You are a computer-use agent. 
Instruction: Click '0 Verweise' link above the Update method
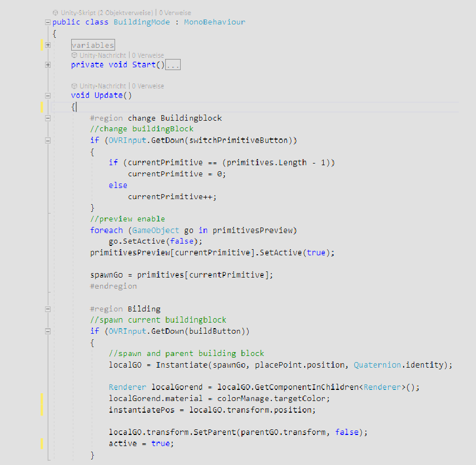click(147, 86)
